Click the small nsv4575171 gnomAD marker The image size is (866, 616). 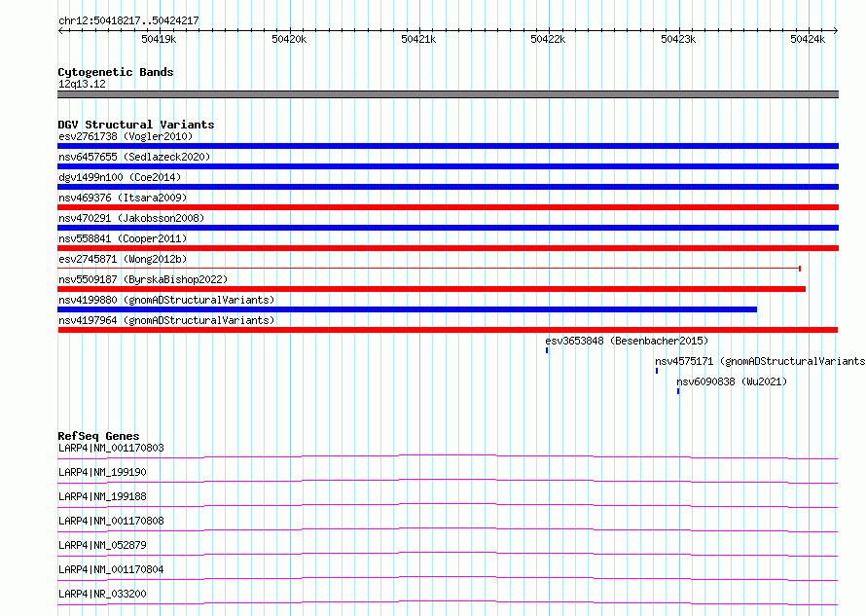(657, 371)
